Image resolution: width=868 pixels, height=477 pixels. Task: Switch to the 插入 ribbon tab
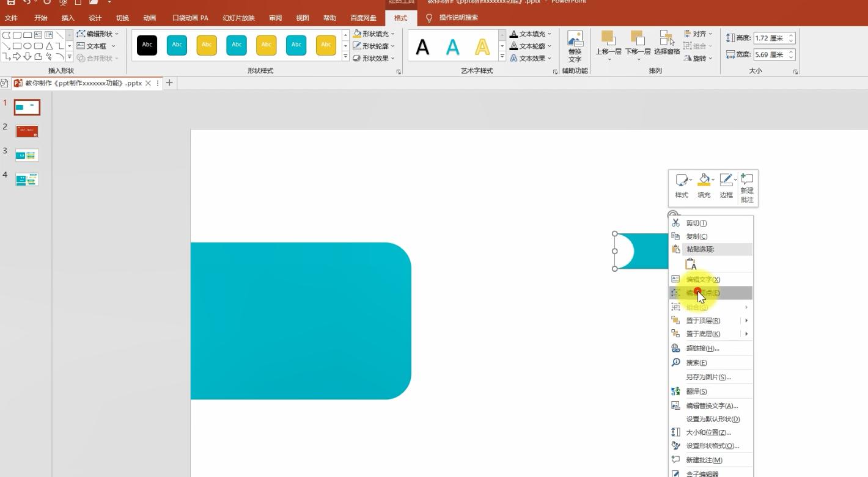[x=68, y=18]
